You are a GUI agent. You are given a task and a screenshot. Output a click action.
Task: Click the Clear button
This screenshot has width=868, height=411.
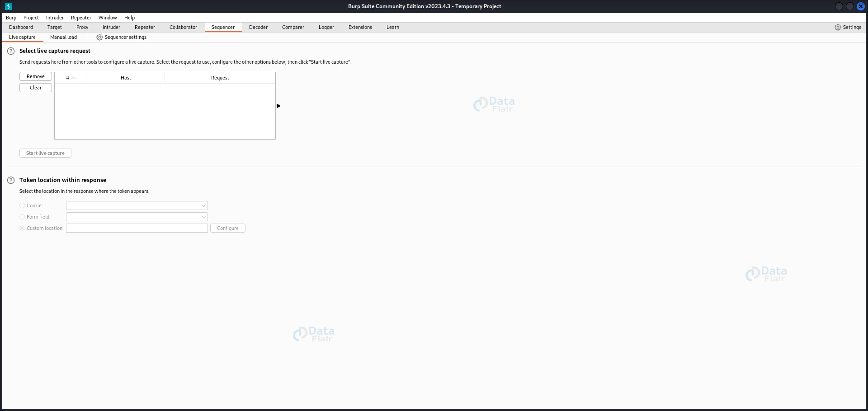(36, 88)
